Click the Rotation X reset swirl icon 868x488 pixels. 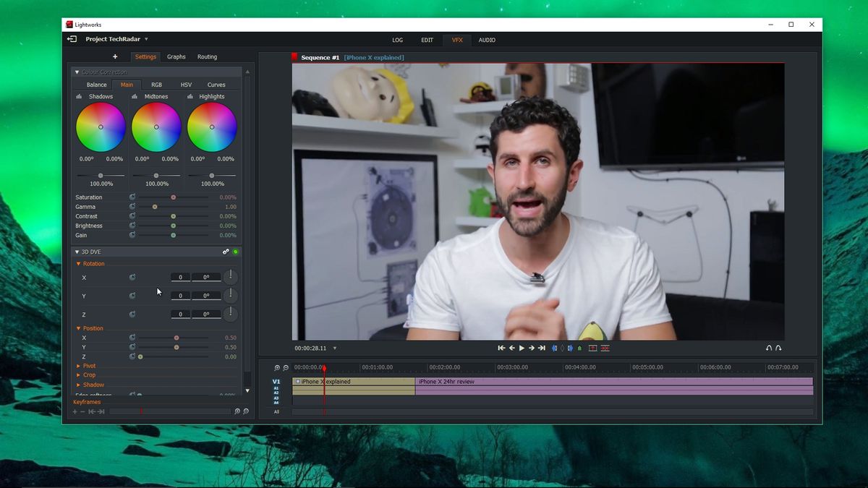[132, 277]
